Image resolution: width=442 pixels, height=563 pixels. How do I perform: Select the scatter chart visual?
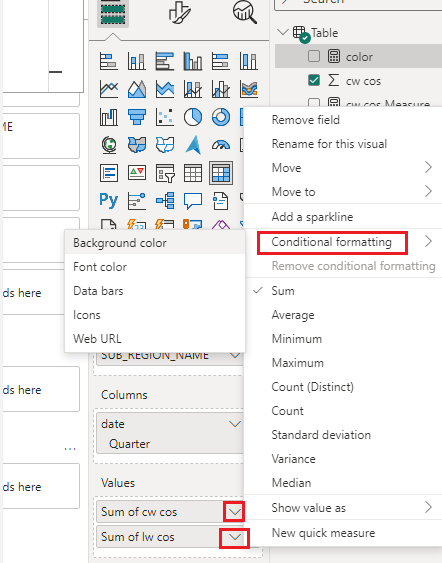click(x=165, y=117)
